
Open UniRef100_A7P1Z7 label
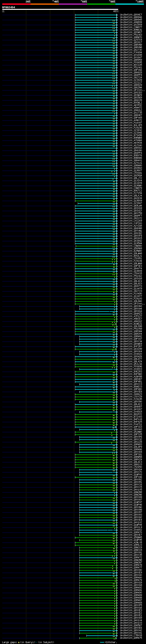coord(131,316)
